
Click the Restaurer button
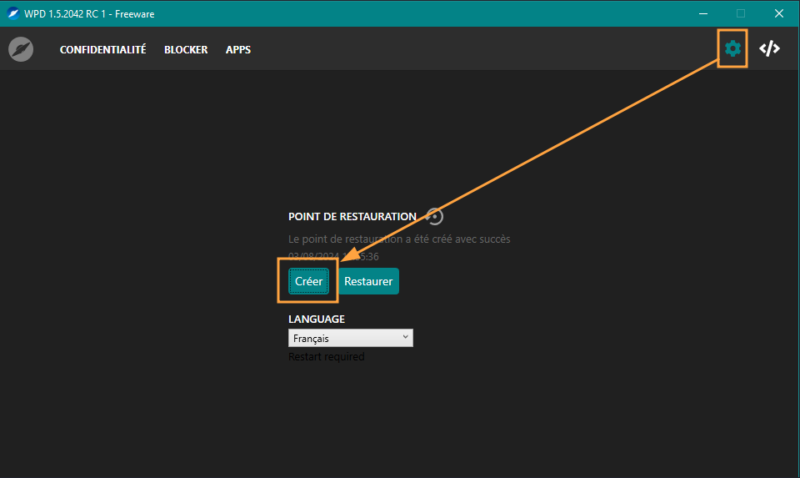pos(368,281)
